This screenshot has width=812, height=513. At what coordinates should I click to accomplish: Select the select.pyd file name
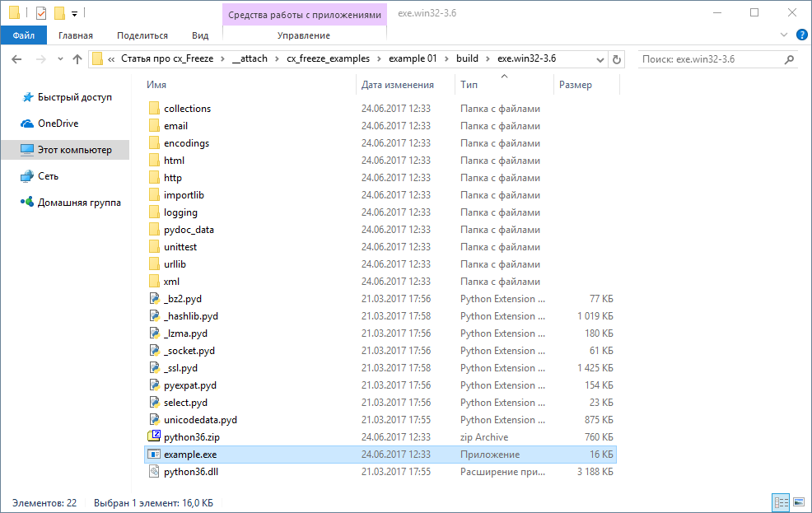click(185, 403)
